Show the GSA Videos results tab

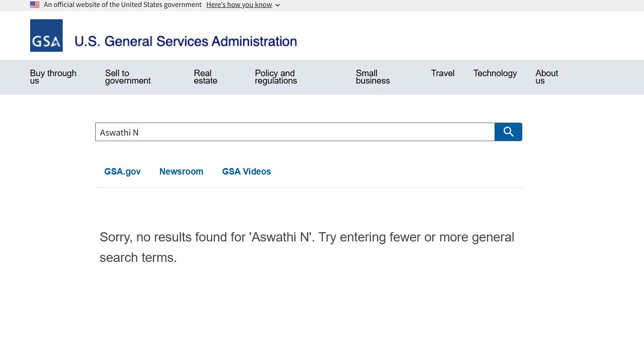(x=247, y=171)
